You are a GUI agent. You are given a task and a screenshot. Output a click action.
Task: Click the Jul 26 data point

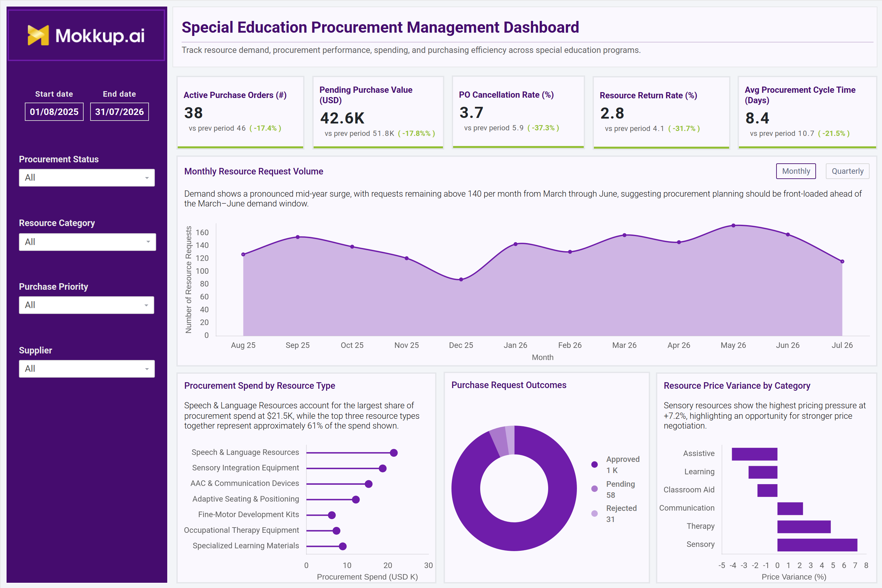coord(842,261)
